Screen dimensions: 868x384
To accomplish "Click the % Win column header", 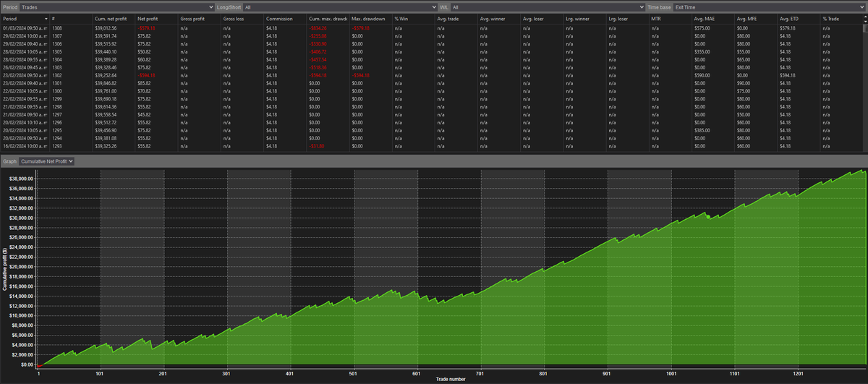I will coord(413,17).
